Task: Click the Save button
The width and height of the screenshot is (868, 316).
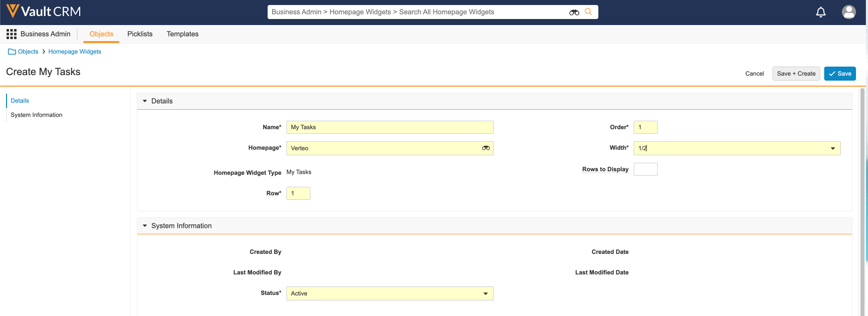Action: click(839, 74)
